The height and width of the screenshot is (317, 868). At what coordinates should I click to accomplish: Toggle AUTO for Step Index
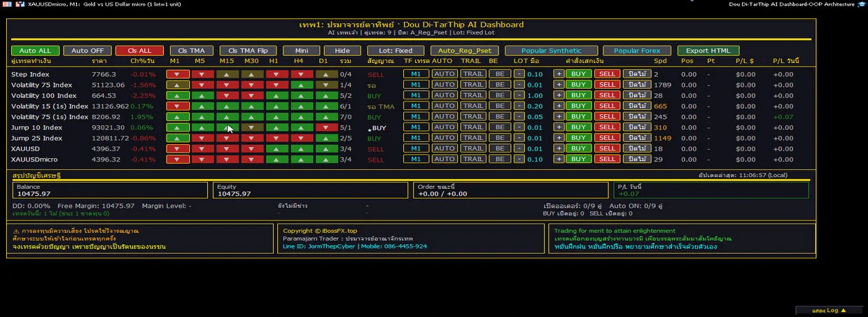coord(444,74)
